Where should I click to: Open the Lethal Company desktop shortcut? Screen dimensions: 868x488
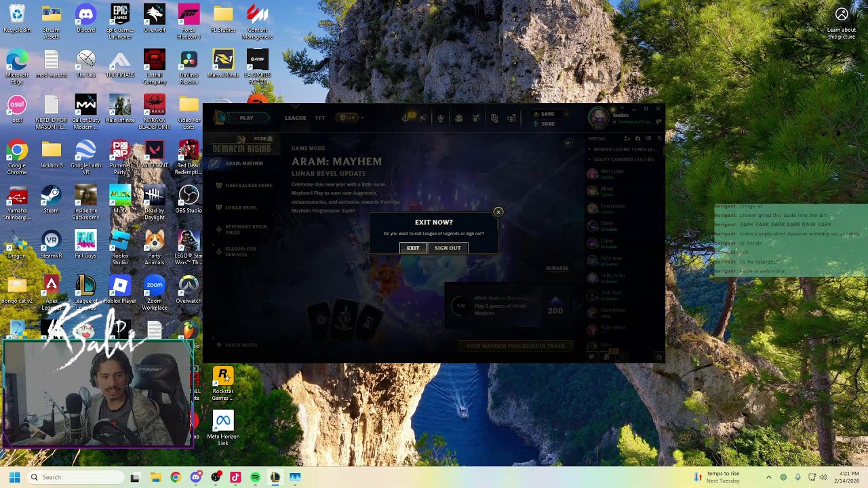point(155,67)
